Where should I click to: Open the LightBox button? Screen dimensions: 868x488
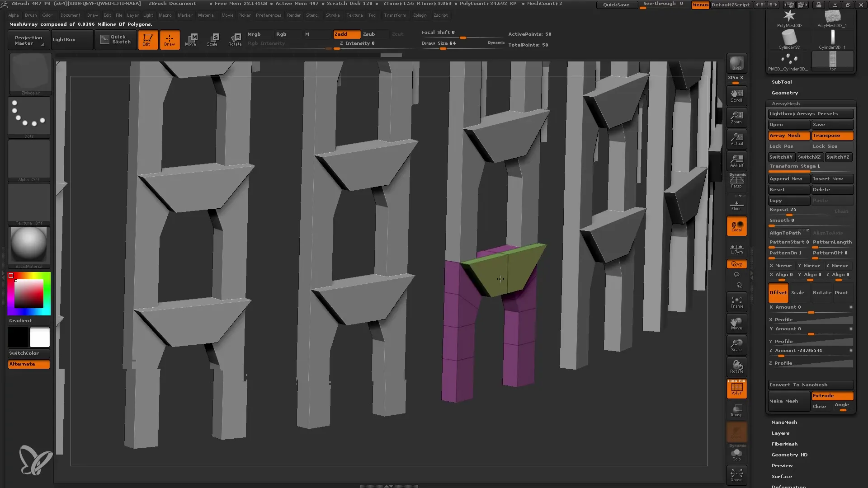tap(72, 40)
